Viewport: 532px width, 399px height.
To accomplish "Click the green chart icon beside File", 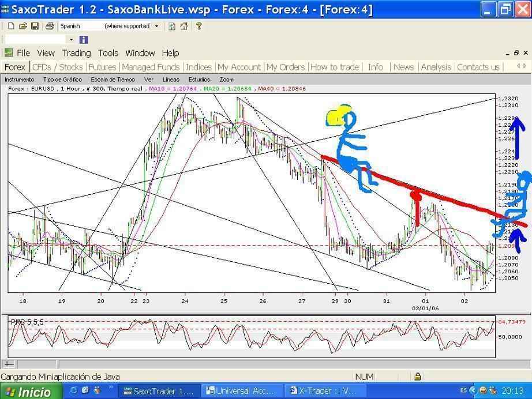I will (x=9, y=52).
